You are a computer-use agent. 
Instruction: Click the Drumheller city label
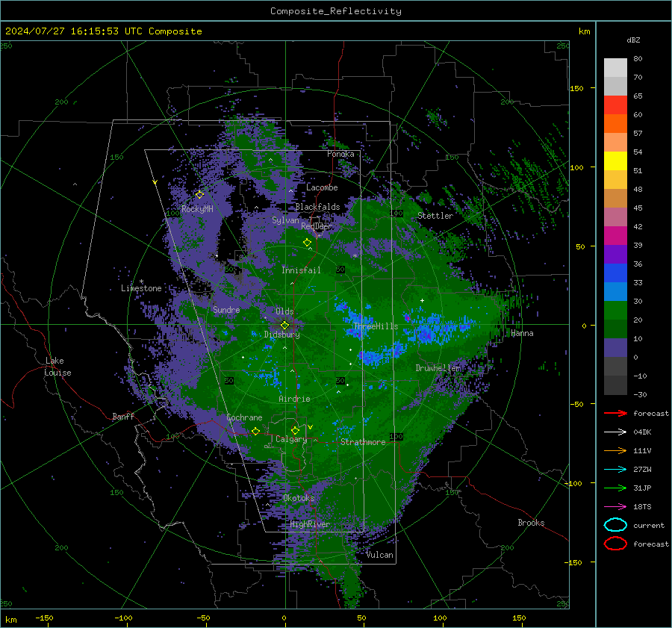438,368
